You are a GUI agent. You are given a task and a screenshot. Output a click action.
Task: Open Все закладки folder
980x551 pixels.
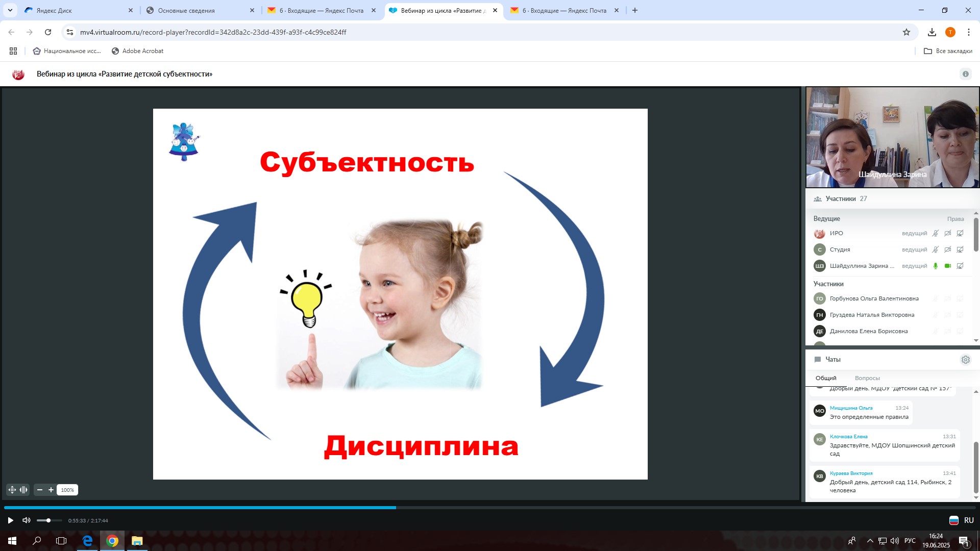pos(948,51)
